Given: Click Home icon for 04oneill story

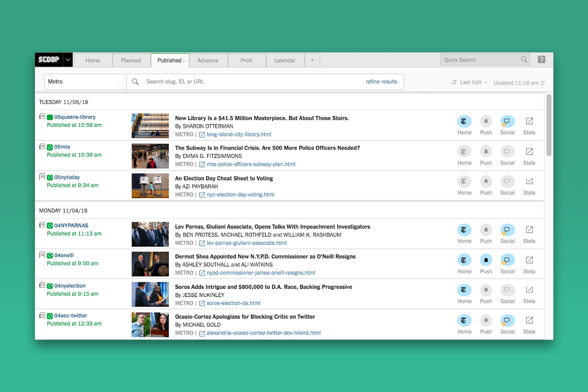Looking at the screenshot, I should pos(464,260).
